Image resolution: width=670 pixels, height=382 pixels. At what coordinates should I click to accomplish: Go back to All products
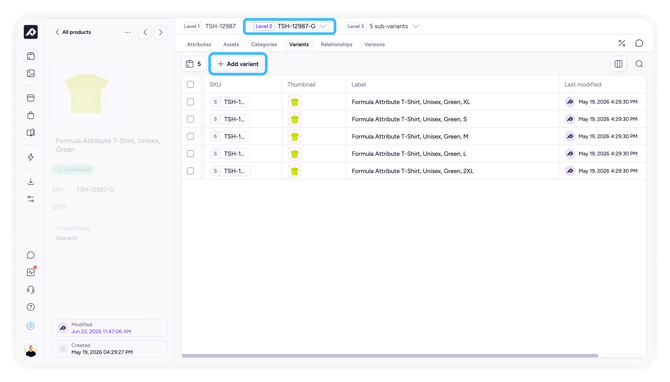73,32
